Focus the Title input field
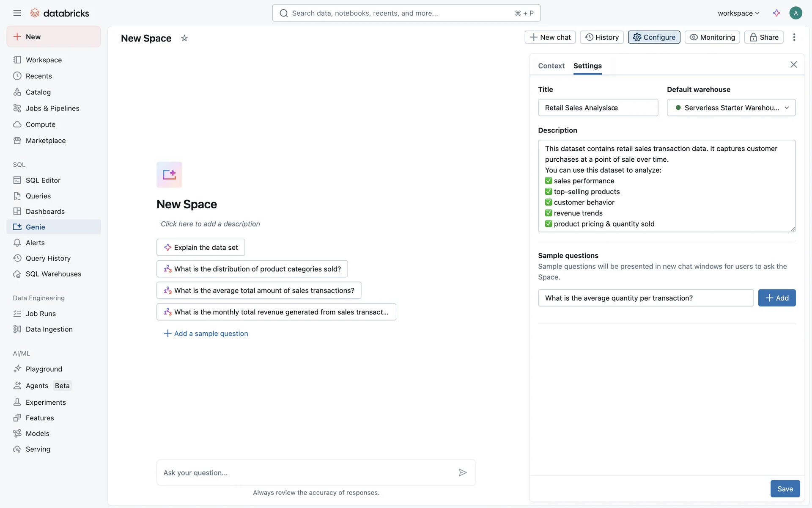This screenshot has height=508, width=812. click(x=598, y=108)
